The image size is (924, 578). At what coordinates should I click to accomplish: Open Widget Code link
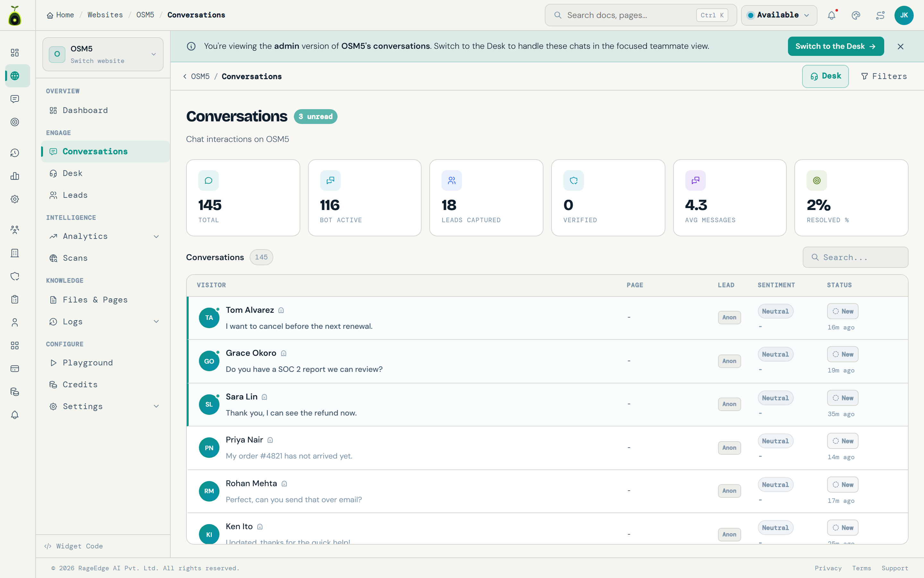(74, 546)
